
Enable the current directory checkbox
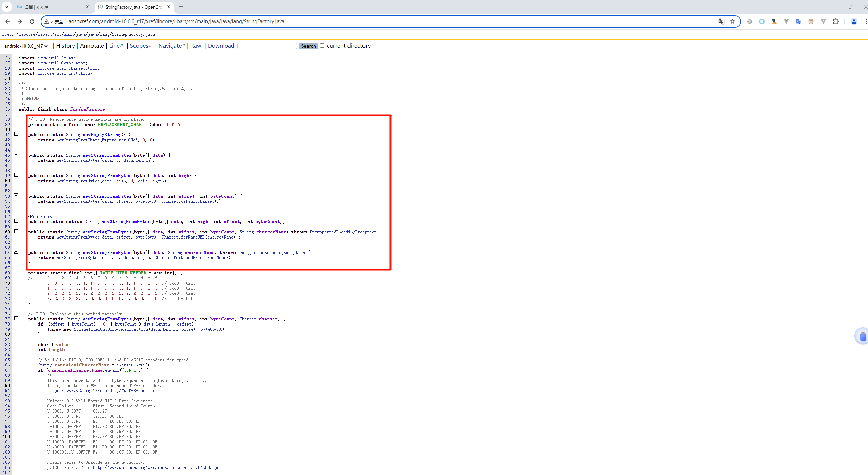[322, 46]
